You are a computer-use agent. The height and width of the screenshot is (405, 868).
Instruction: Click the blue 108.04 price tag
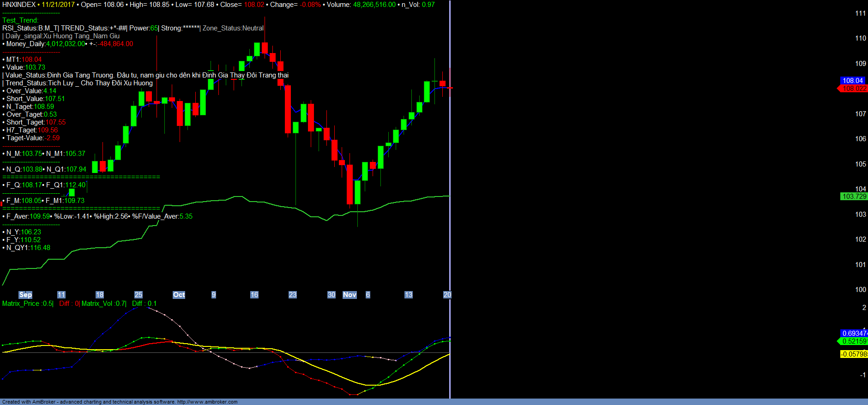pyautogui.click(x=852, y=81)
